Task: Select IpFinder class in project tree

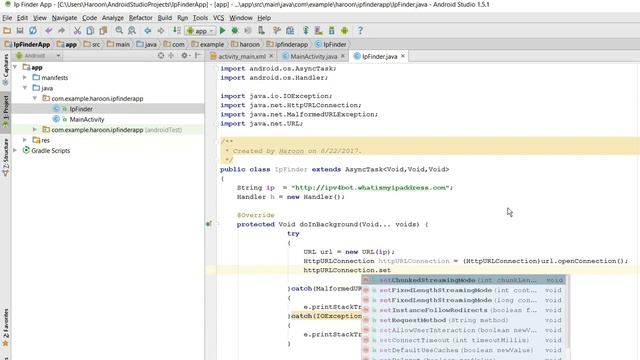Action: tap(81, 109)
